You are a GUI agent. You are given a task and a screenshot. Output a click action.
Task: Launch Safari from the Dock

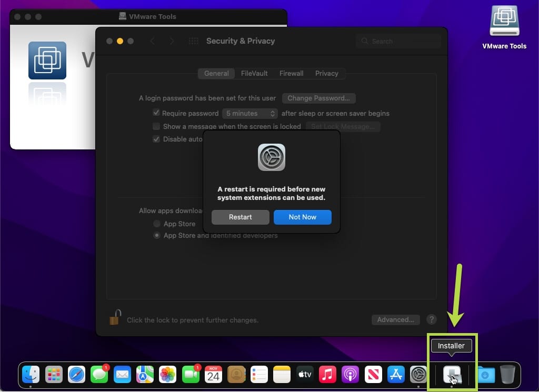76,374
